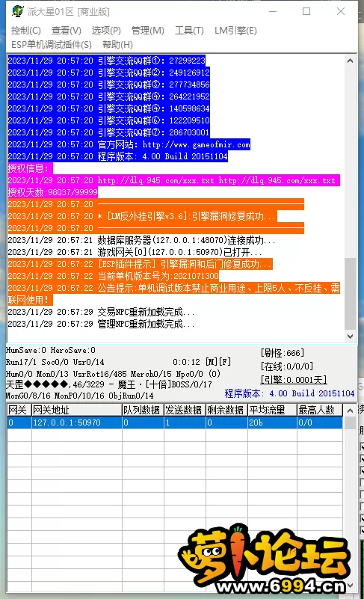Image resolution: width=364 pixels, height=599 pixels.
Task: Click the blue 程序版本 4.00 Build label
Action: 289,393
